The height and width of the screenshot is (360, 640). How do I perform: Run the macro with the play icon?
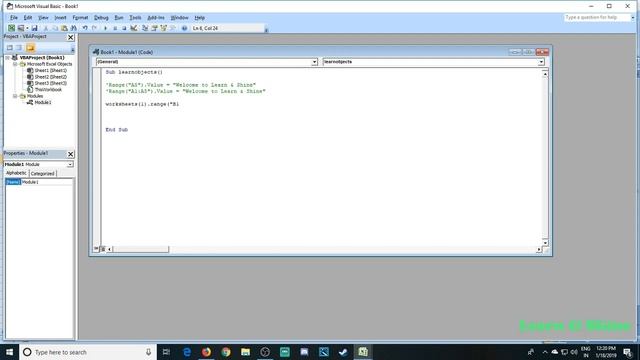pyautogui.click(x=105, y=28)
